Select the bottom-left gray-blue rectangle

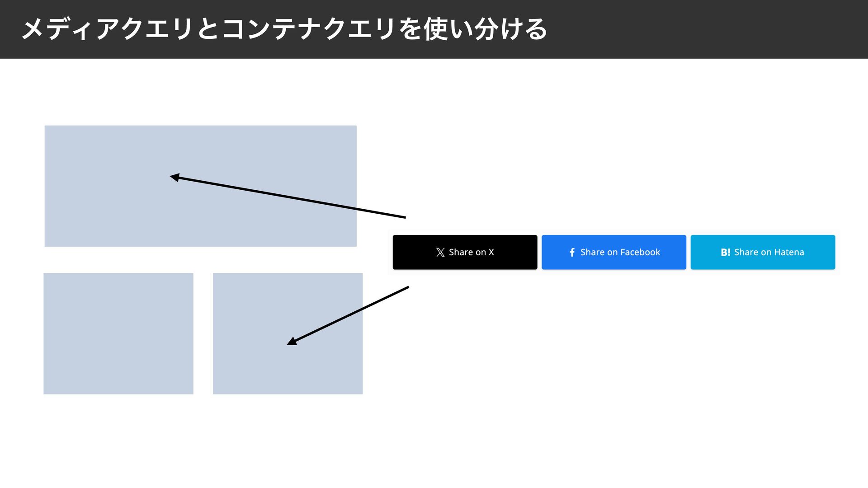[118, 333]
